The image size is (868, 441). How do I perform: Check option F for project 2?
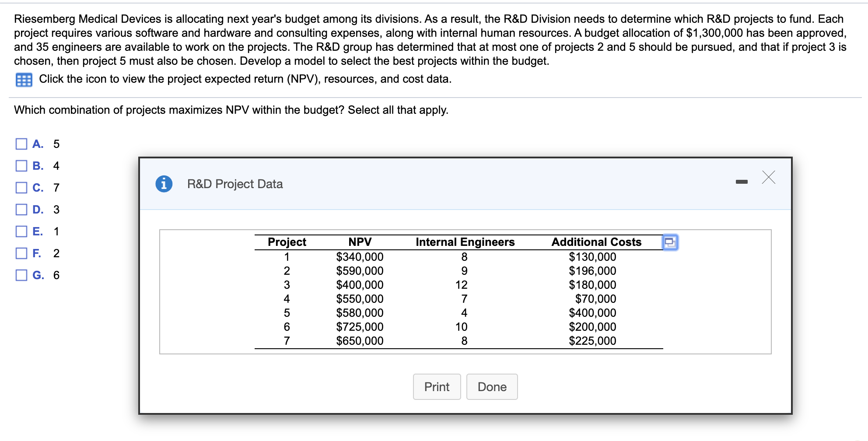click(x=21, y=253)
